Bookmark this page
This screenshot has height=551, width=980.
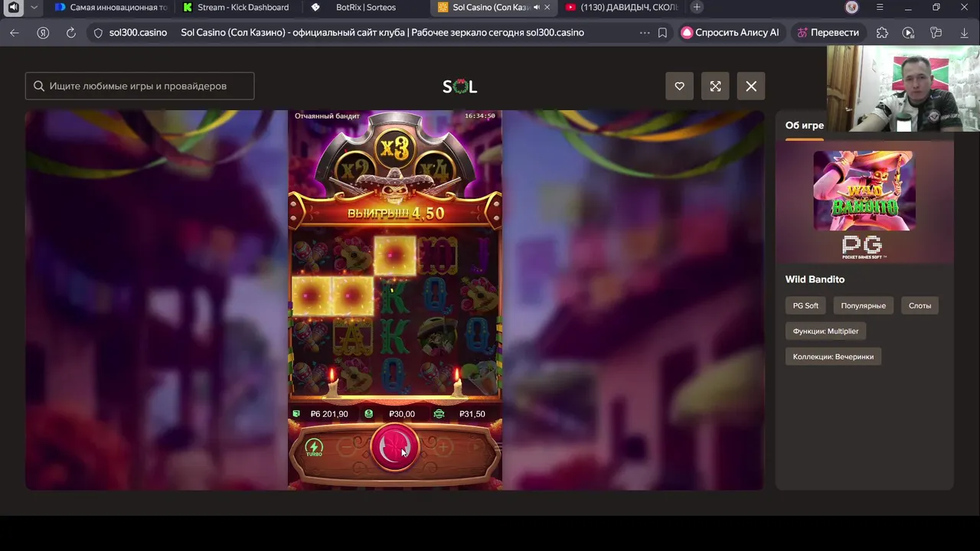663,33
